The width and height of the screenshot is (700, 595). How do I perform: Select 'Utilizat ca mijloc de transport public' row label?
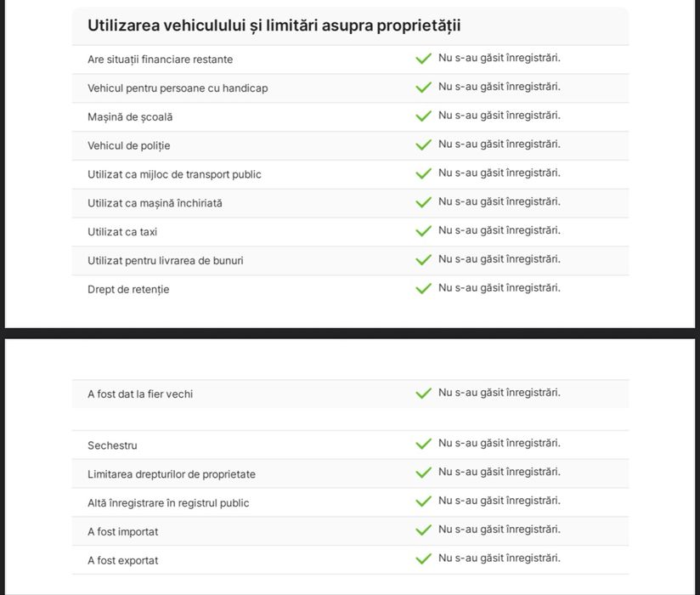pyautogui.click(x=174, y=174)
